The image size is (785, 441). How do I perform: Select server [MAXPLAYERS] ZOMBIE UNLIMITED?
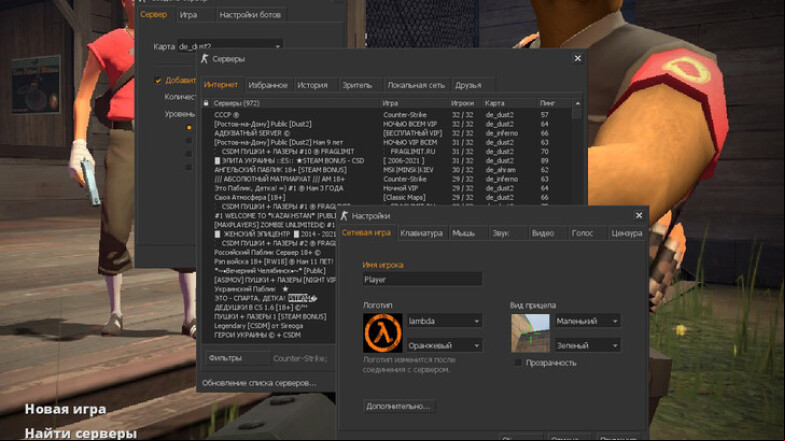(269, 225)
